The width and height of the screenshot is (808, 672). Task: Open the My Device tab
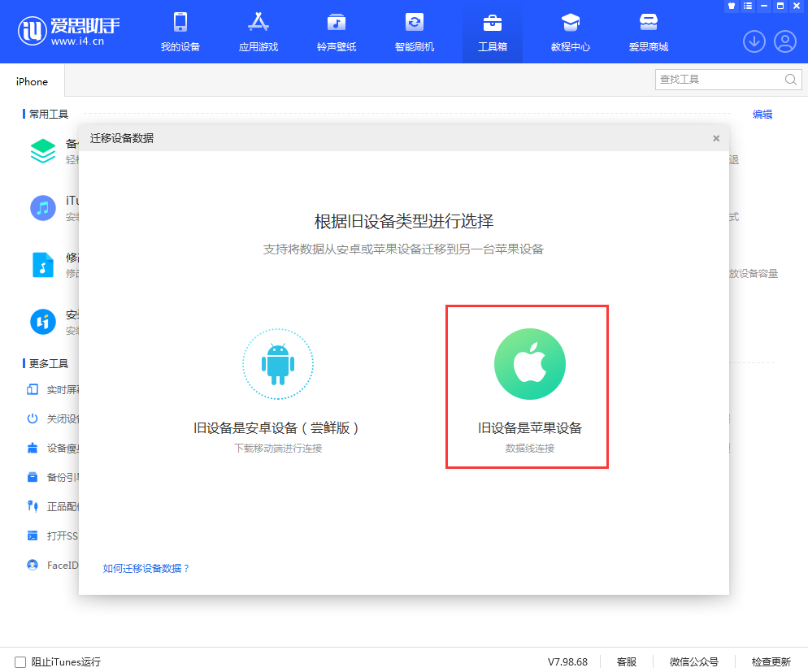coord(180,33)
